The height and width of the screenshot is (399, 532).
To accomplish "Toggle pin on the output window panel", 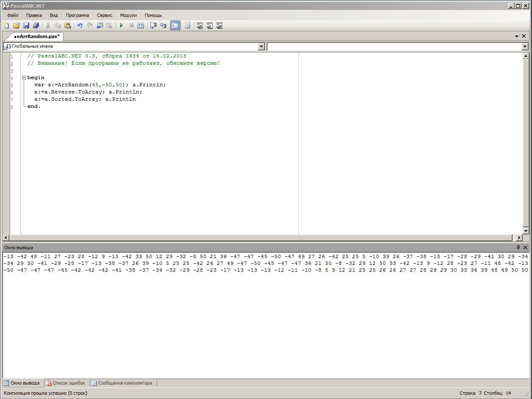I will tap(518, 248).
